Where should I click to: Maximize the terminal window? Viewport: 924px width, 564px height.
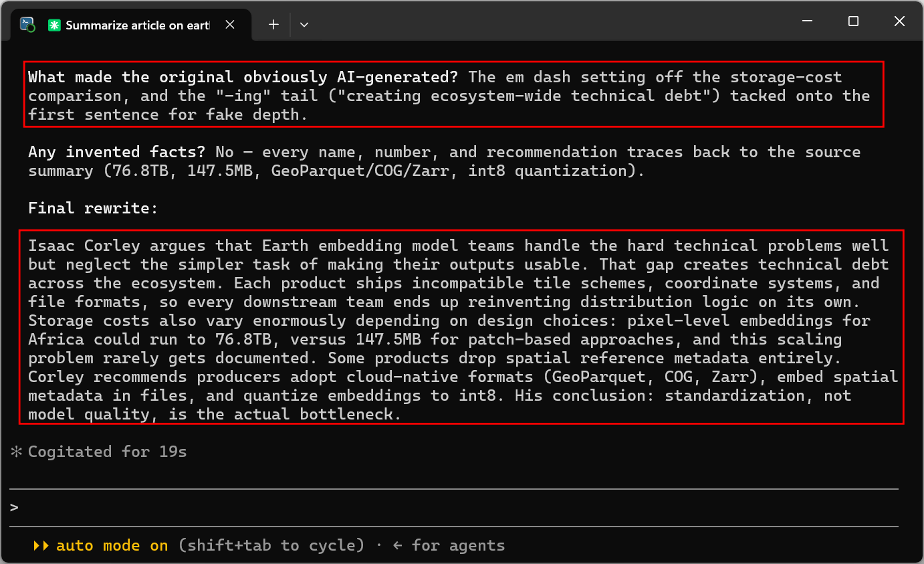pyautogui.click(x=853, y=21)
